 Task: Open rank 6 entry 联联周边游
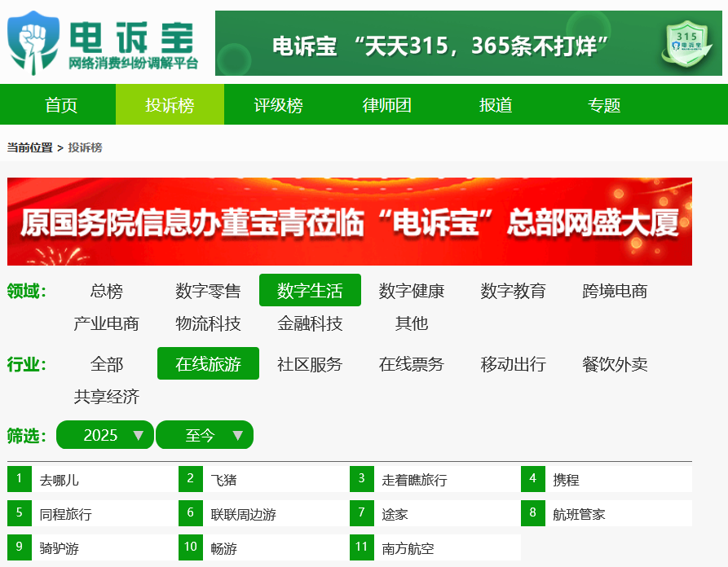(x=263, y=514)
